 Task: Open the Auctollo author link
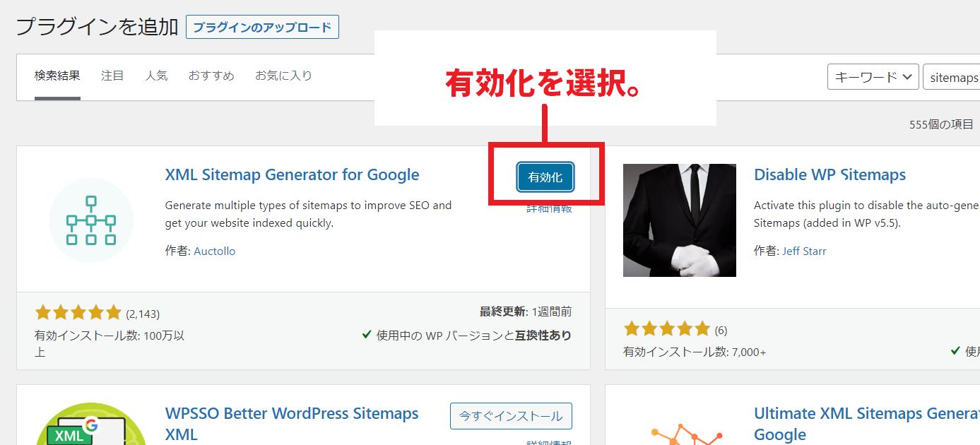point(215,251)
